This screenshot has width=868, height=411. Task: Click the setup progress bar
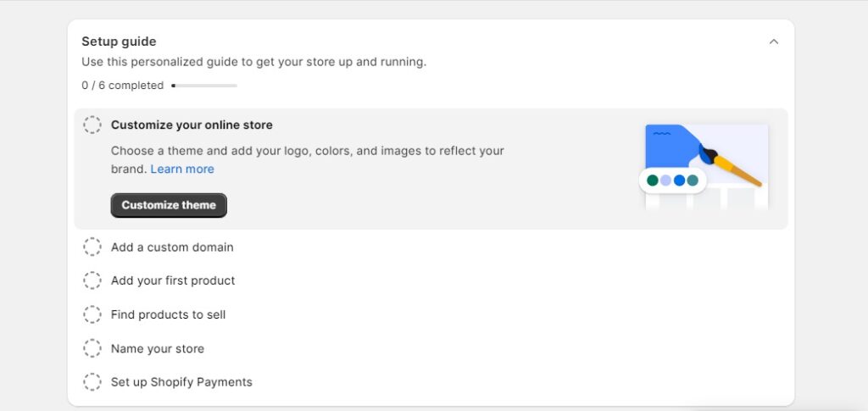click(204, 86)
